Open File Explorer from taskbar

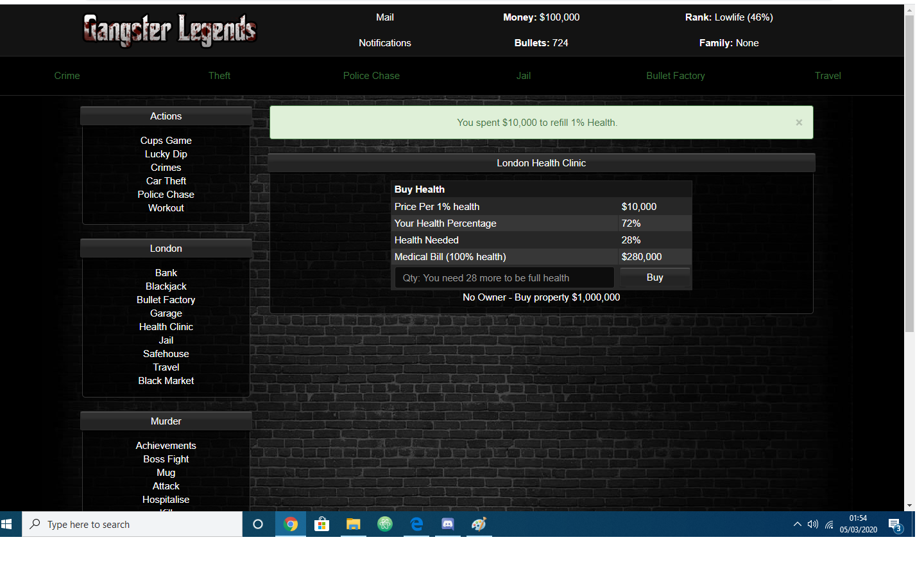[354, 524]
